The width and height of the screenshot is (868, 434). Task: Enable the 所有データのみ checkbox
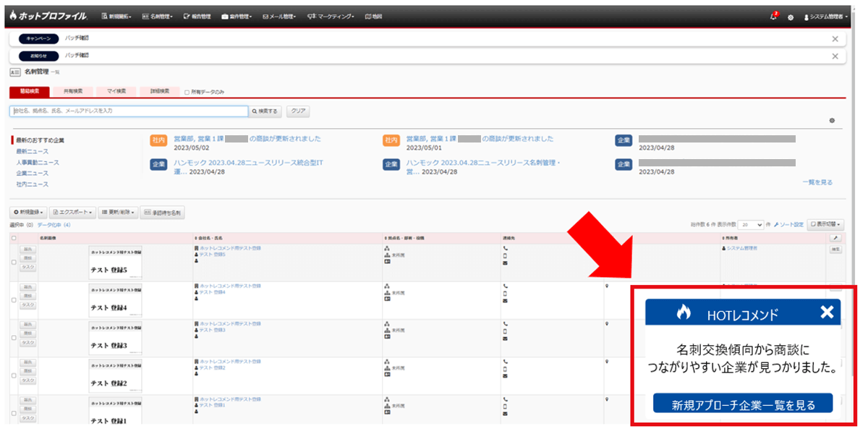pyautogui.click(x=187, y=93)
